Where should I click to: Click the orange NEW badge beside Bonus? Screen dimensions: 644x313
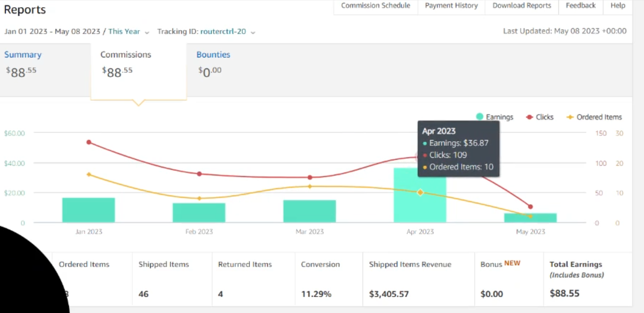coord(512,263)
